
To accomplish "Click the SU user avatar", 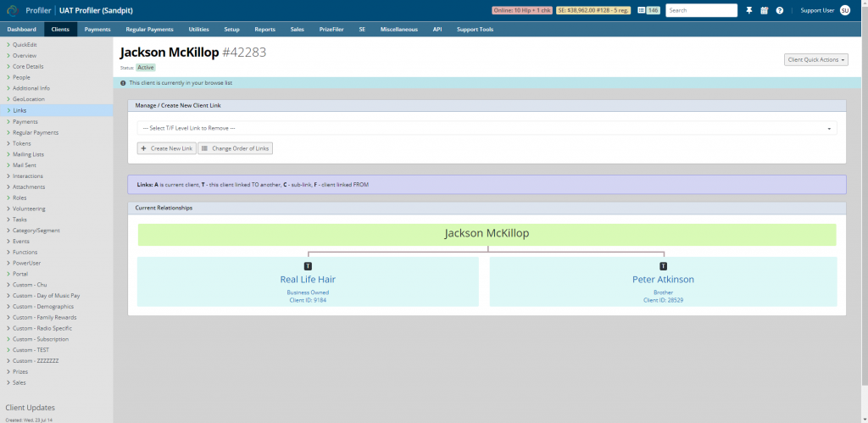I will (845, 10).
